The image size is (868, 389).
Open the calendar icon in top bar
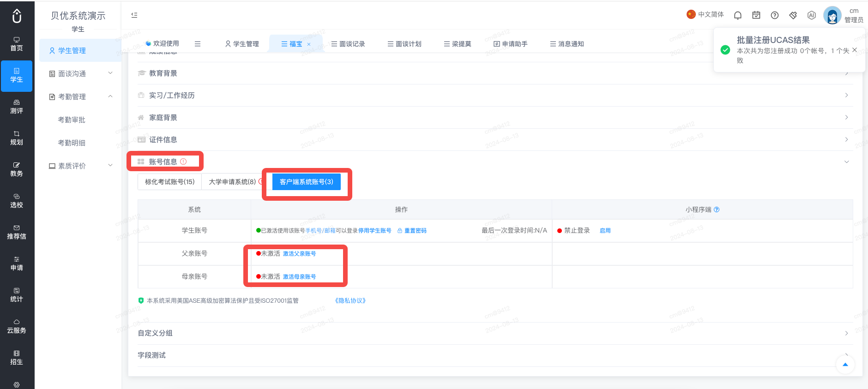coord(756,15)
